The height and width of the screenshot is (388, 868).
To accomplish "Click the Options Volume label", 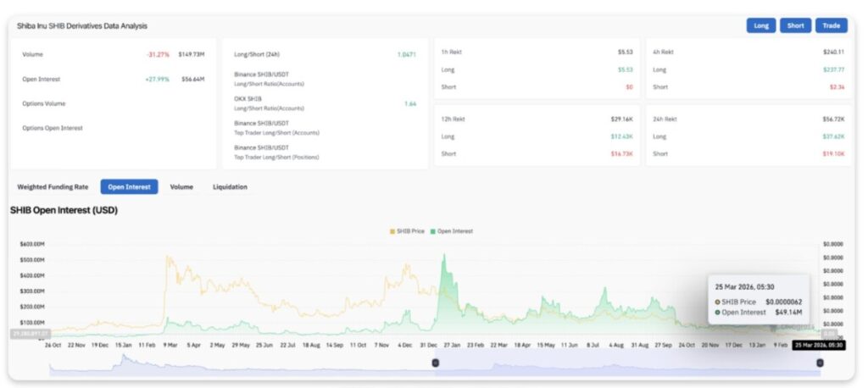I will point(44,103).
